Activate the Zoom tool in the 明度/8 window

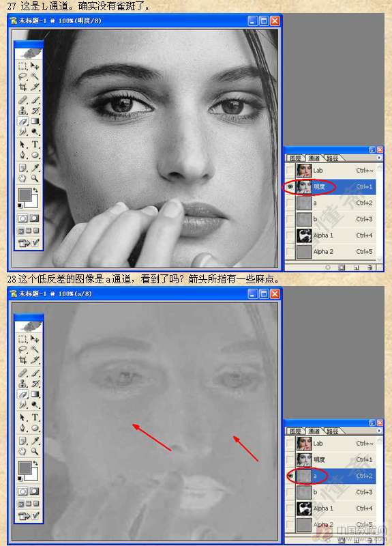35,178
